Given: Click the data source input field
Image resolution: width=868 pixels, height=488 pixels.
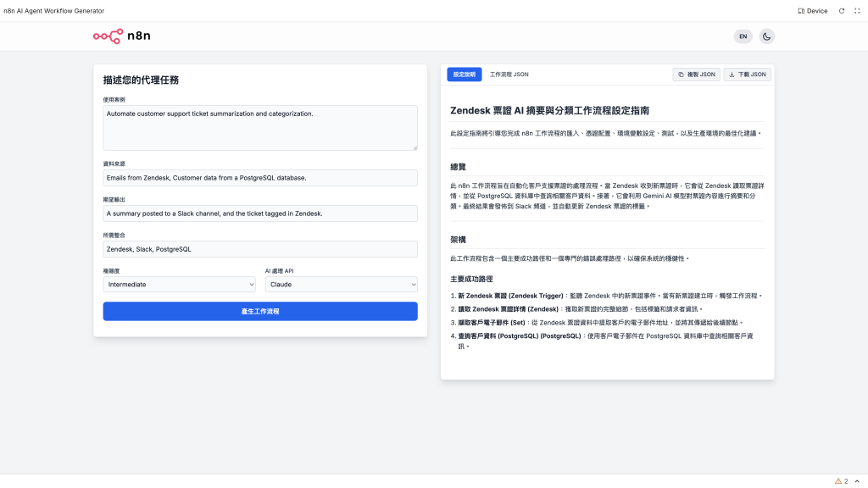Looking at the screenshot, I should pyautogui.click(x=260, y=178).
